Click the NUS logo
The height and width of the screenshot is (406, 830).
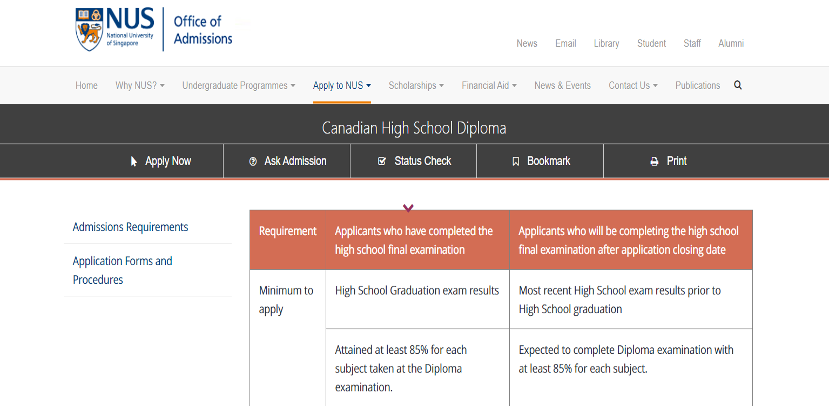click(117, 30)
